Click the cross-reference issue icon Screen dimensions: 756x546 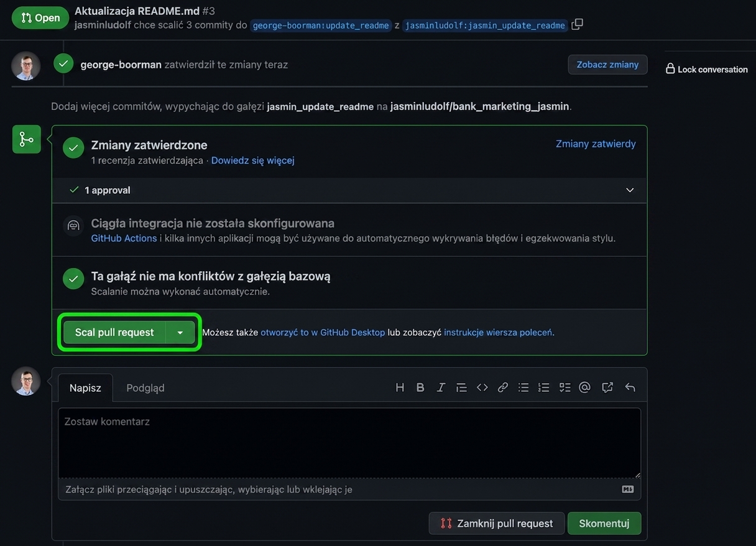pos(607,387)
